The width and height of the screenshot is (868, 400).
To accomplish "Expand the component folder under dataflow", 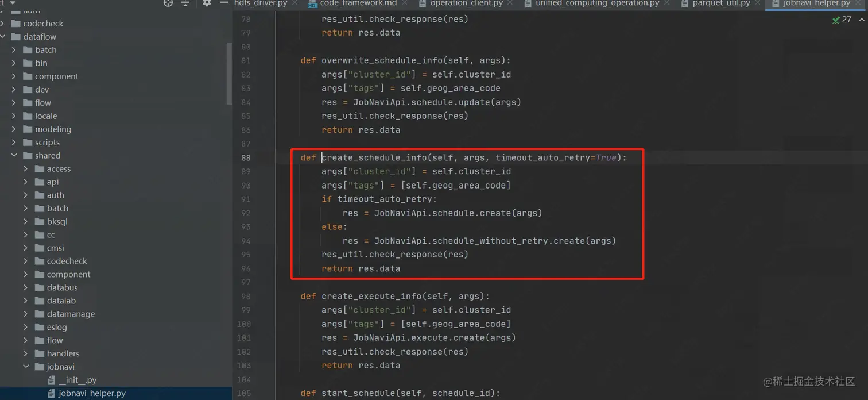I will pos(14,76).
